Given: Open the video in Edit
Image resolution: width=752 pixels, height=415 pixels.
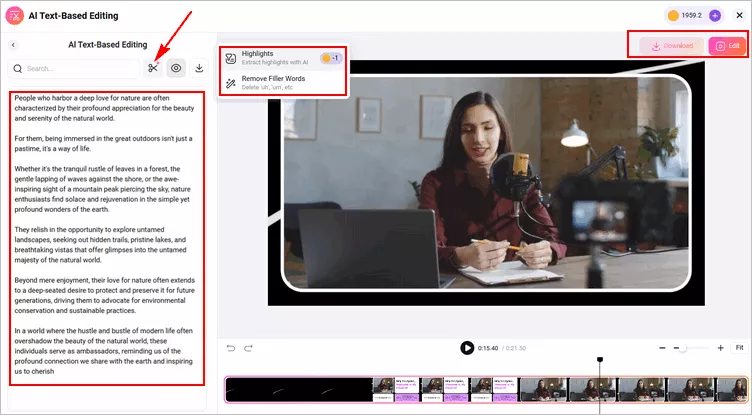Looking at the screenshot, I should tap(727, 46).
